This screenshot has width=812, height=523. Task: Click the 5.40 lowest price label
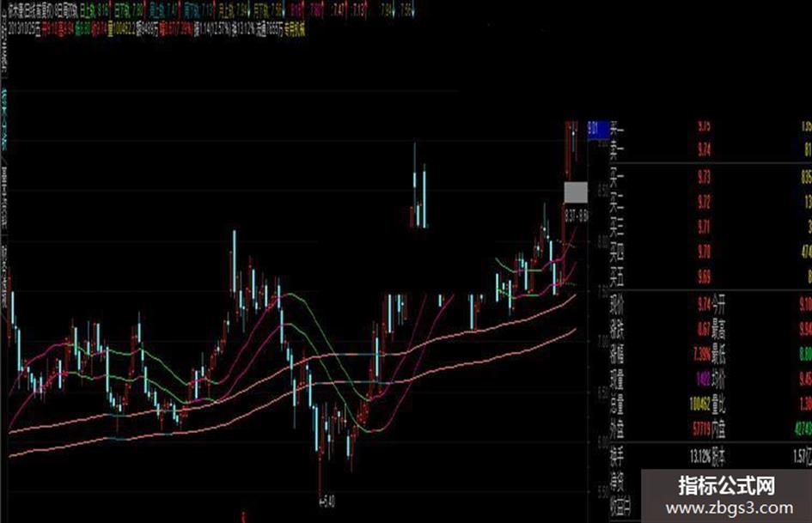(327, 502)
